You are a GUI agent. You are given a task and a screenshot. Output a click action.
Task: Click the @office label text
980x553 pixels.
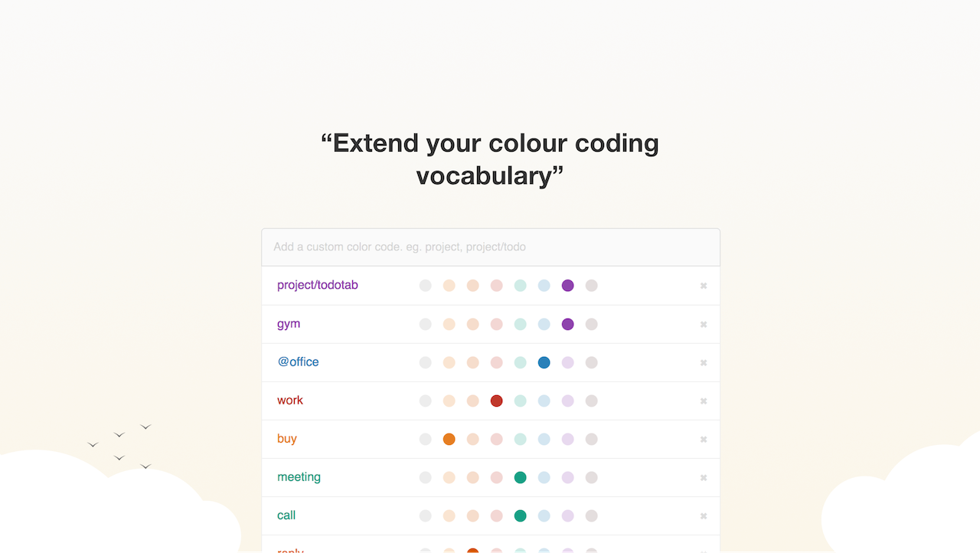click(x=298, y=362)
